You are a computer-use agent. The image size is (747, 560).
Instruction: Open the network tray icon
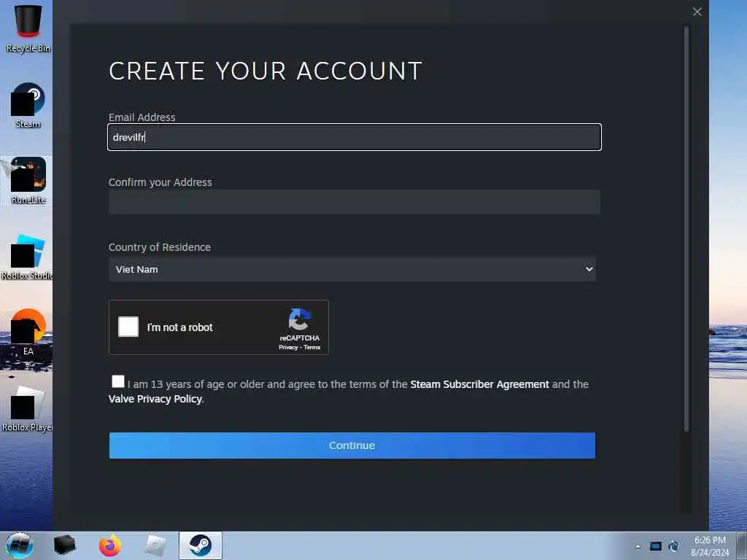tap(656, 546)
